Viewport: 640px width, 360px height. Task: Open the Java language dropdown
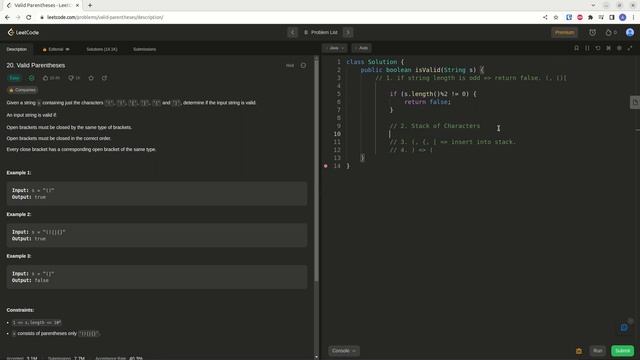(x=336, y=48)
